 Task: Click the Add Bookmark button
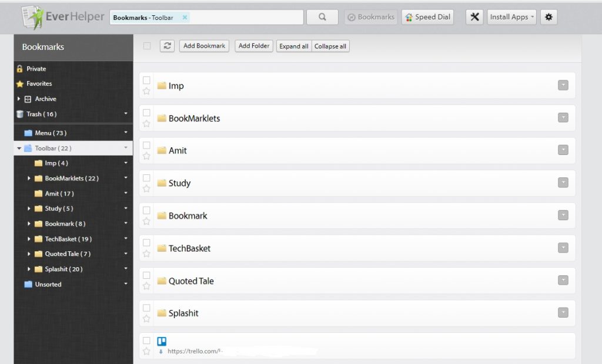(x=204, y=46)
